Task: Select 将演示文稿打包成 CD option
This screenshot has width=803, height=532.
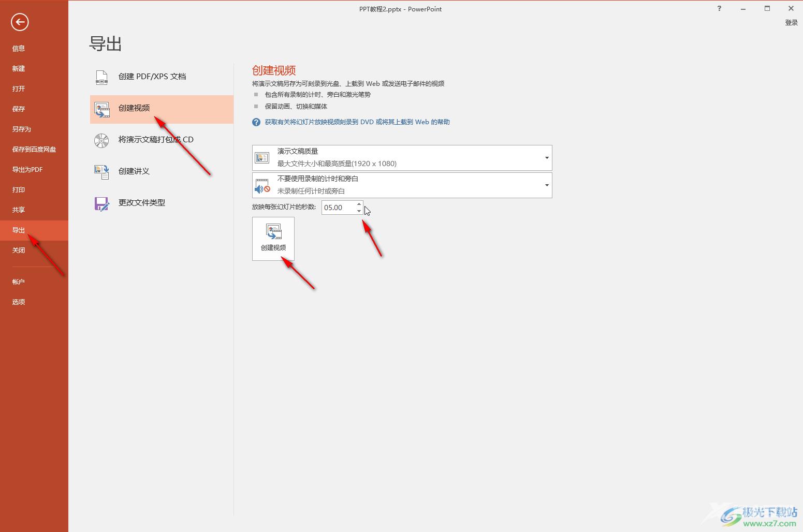Action: coord(162,140)
